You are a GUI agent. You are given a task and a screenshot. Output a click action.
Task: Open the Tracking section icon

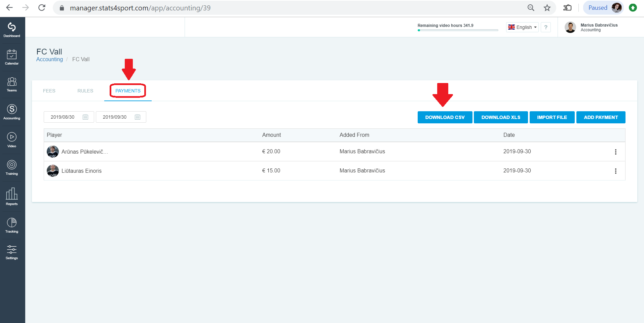tap(12, 225)
